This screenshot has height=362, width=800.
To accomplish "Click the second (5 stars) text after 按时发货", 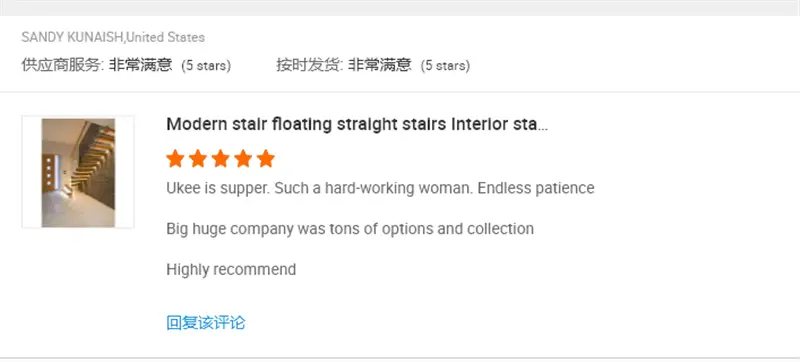I will [x=445, y=66].
